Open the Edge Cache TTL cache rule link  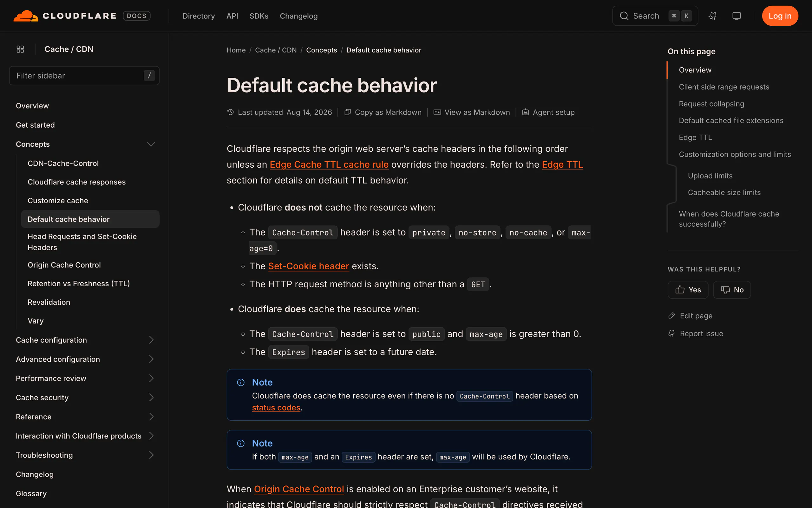click(329, 165)
